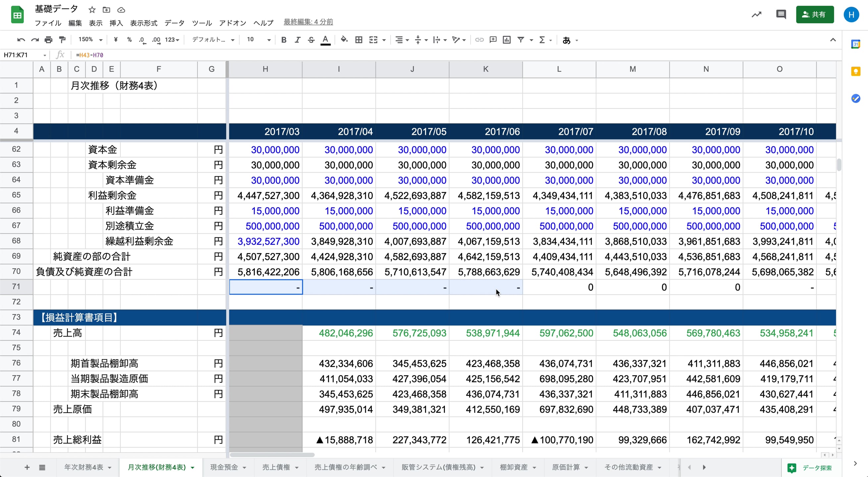Open the 編集 menu
868x477 pixels.
[x=75, y=23]
